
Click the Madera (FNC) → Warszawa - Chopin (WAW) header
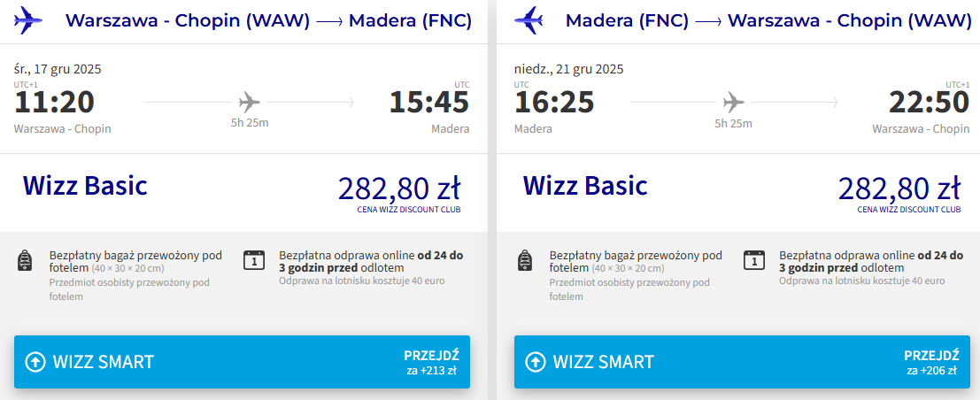coord(768,20)
